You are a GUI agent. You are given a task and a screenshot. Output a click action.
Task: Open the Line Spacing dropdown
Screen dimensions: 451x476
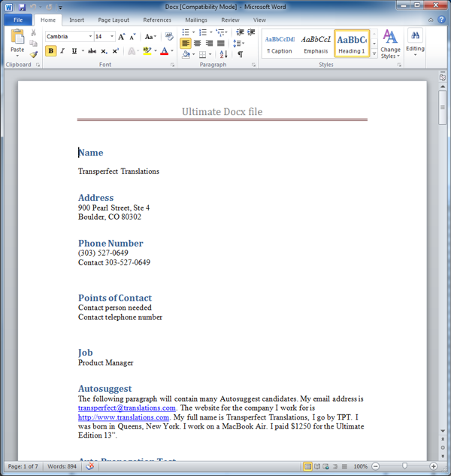238,43
